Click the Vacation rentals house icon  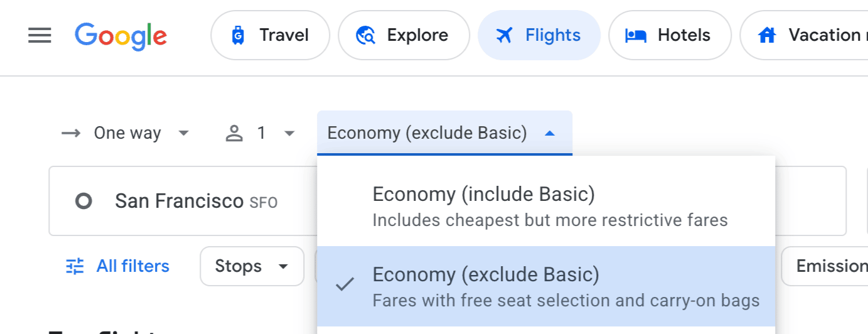[767, 36]
